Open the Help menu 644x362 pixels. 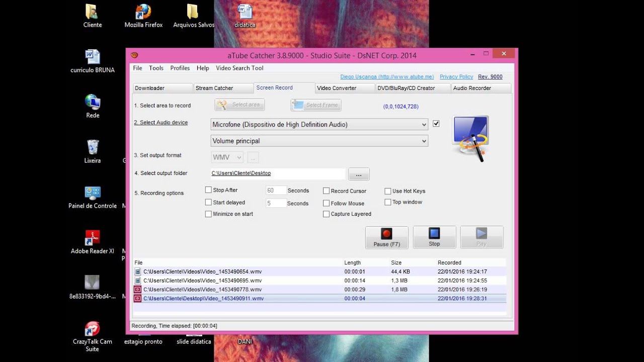point(203,68)
